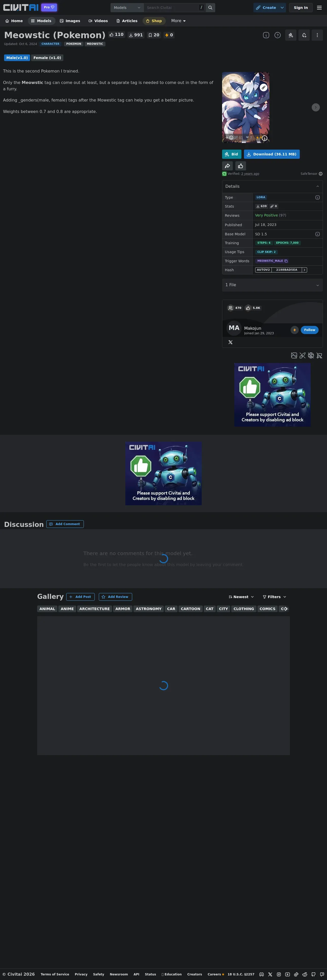This screenshot has width=327, height=980.
Task: Open the three-dot model options menu
Action: 318,35
